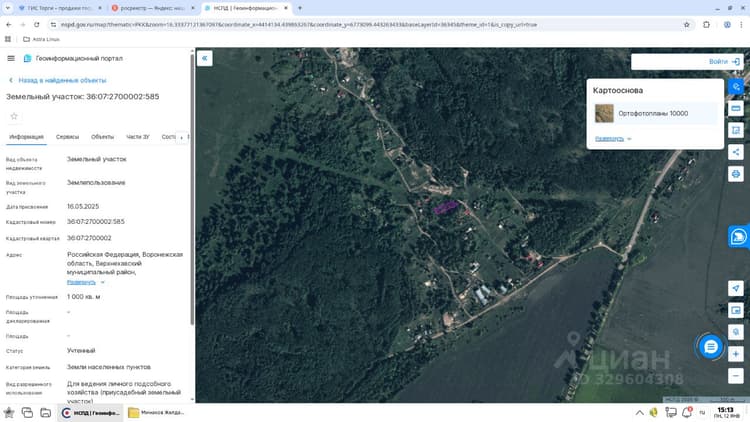Image resolution: width=750 pixels, height=422 pixels.
Task: Go back to the previous browser page
Action: pos(9,24)
